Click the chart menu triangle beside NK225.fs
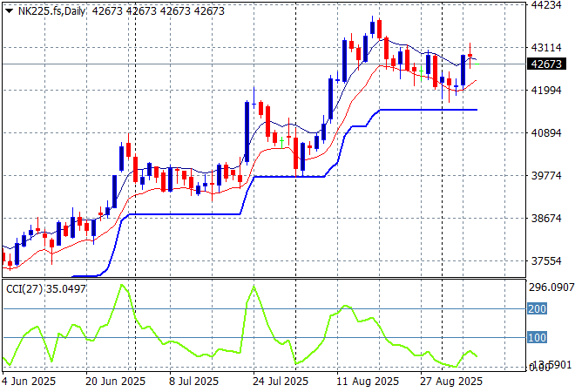Screen dimensions: 575x392 tap(9, 11)
